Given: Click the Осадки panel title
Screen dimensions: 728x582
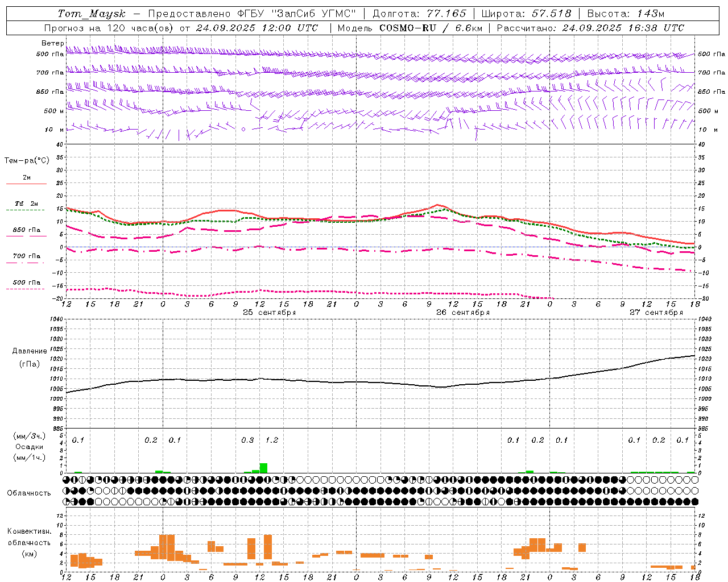Looking at the screenshot, I should [29, 447].
